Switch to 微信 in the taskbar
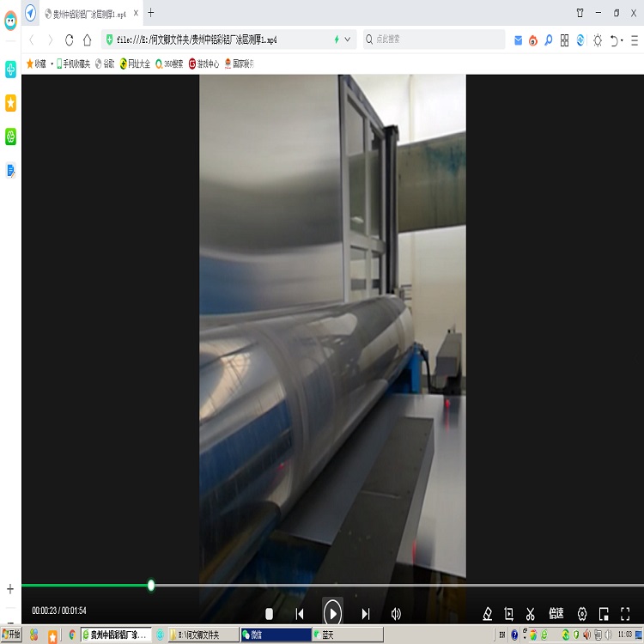This screenshot has height=644, width=644. click(275, 635)
